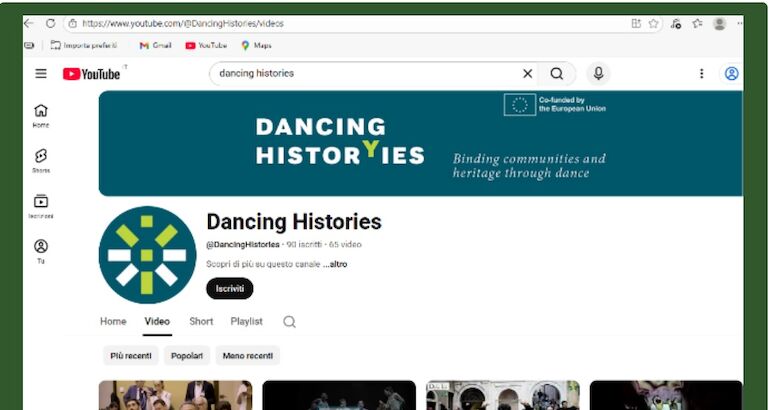Select the Meno recenti filter chip
The height and width of the screenshot is (410, 770).
click(247, 355)
